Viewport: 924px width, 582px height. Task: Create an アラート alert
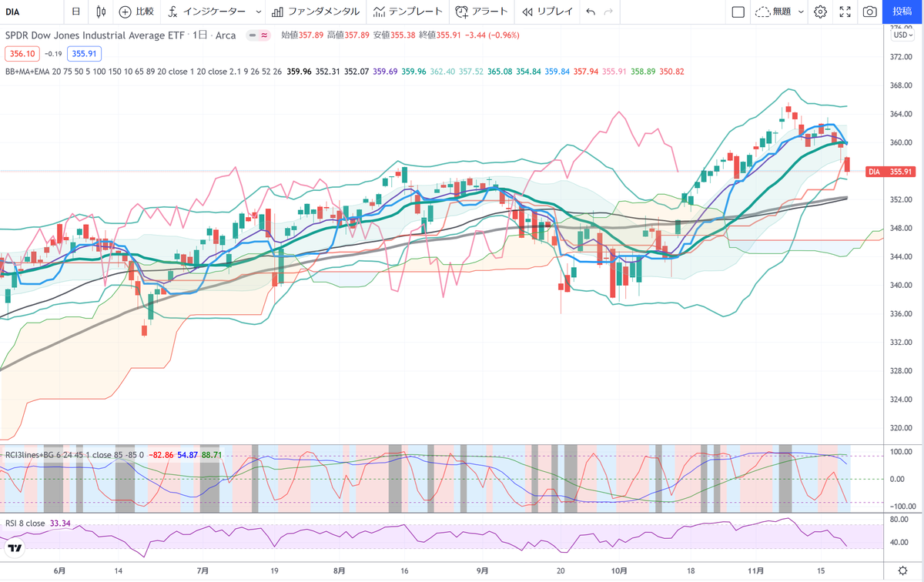(x=482, y=12)
